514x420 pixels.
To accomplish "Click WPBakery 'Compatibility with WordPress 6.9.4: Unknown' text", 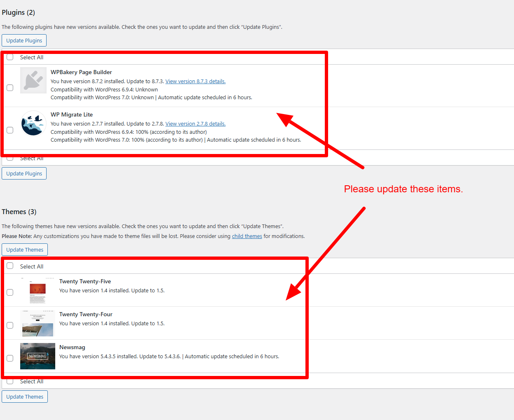I will [104, 90].
